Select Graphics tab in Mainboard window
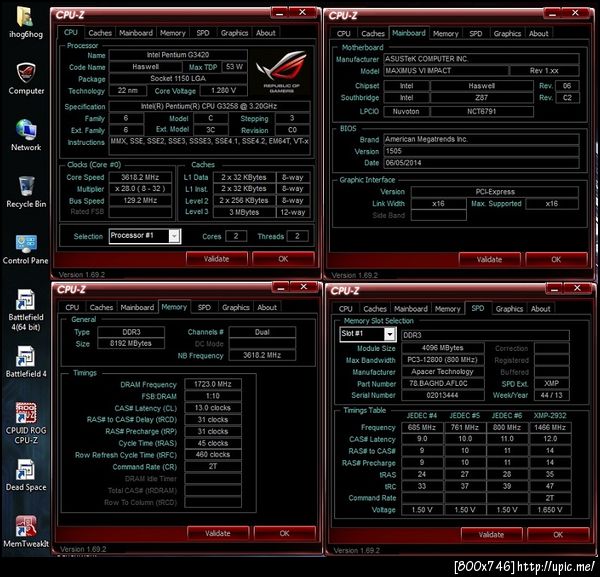 [x=507, y=34]
